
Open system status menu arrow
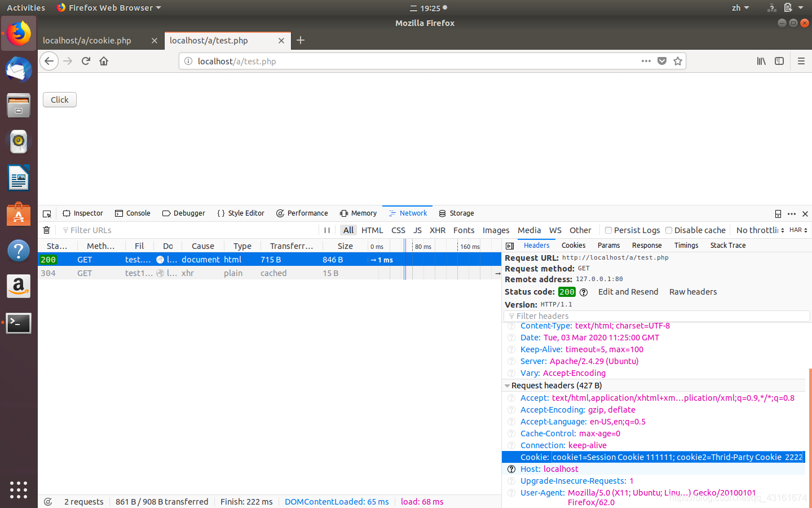[801, 8]
